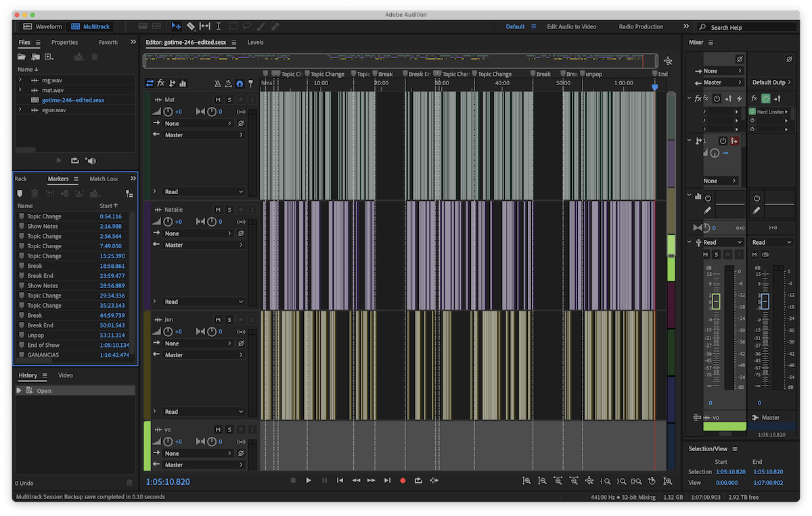Select the Move tool in the toolbar
Image resolution: width=812 pixels, height=516 pixels.
(x=176, y=26)
